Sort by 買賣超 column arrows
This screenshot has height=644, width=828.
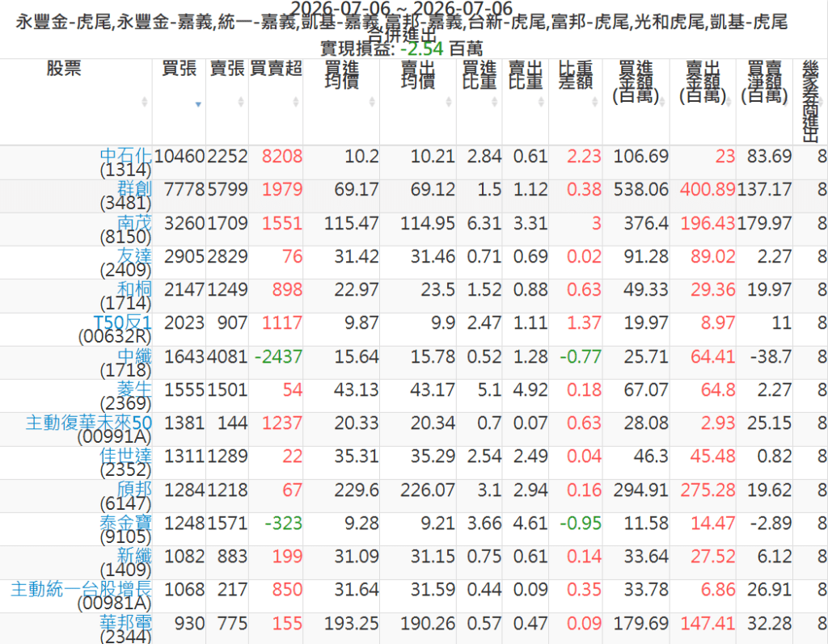(296, 103)
